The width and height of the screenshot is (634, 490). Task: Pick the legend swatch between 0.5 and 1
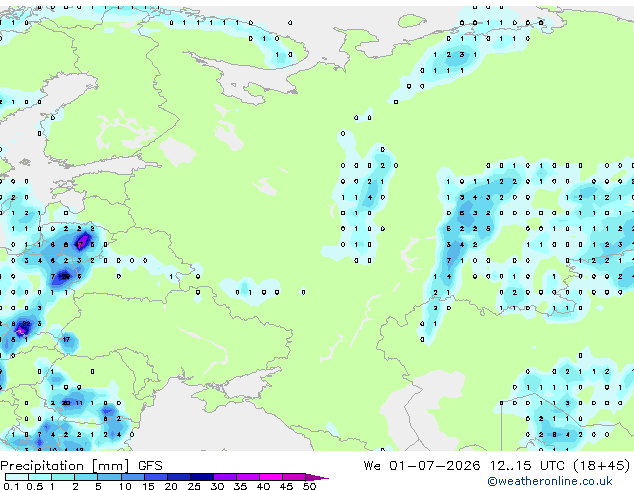pyautogui.click(x=40, y=477)
